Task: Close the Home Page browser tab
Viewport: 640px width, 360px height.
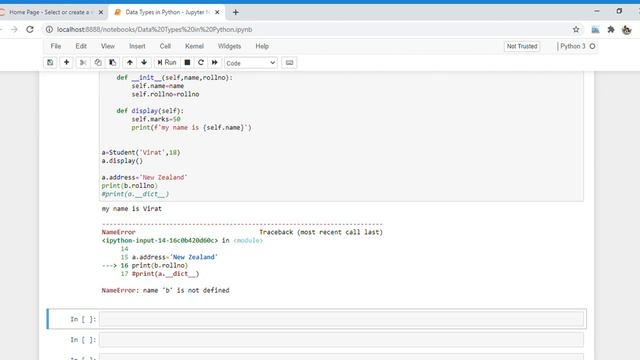Action: [101, 12]
